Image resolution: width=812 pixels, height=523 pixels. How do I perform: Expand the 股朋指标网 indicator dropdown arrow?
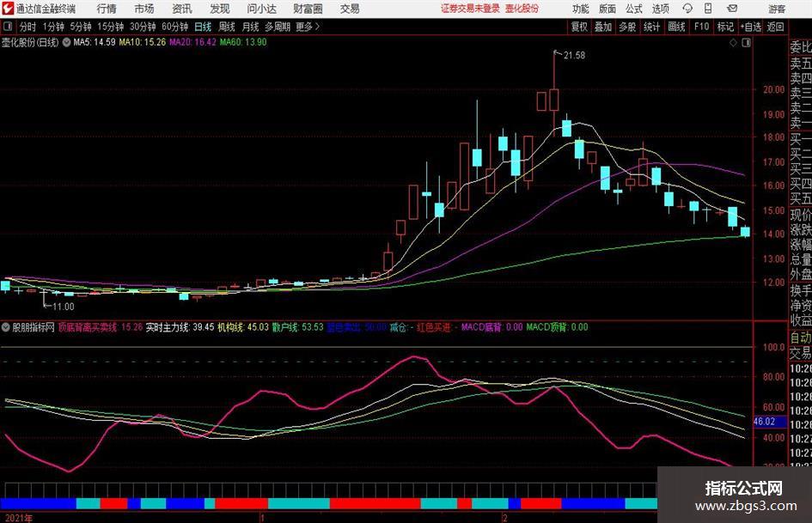pyautogui.click(x=6, y=327)
